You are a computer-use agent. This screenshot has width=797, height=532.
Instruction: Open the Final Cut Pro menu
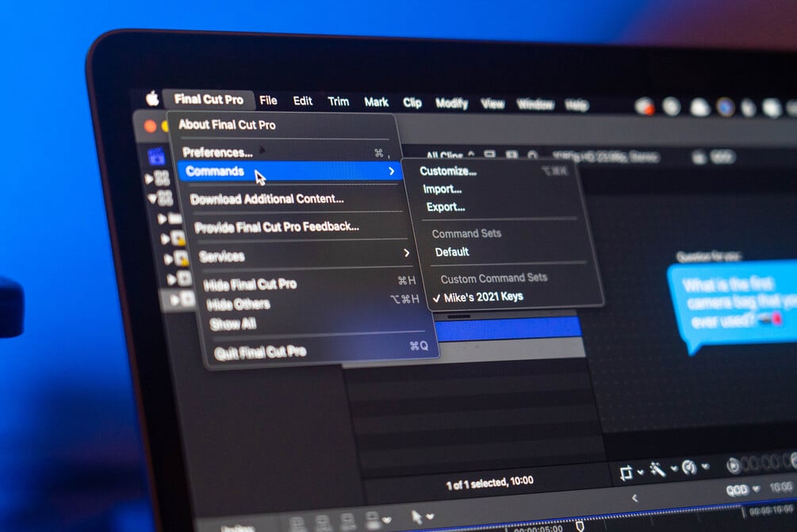(209, 99)
